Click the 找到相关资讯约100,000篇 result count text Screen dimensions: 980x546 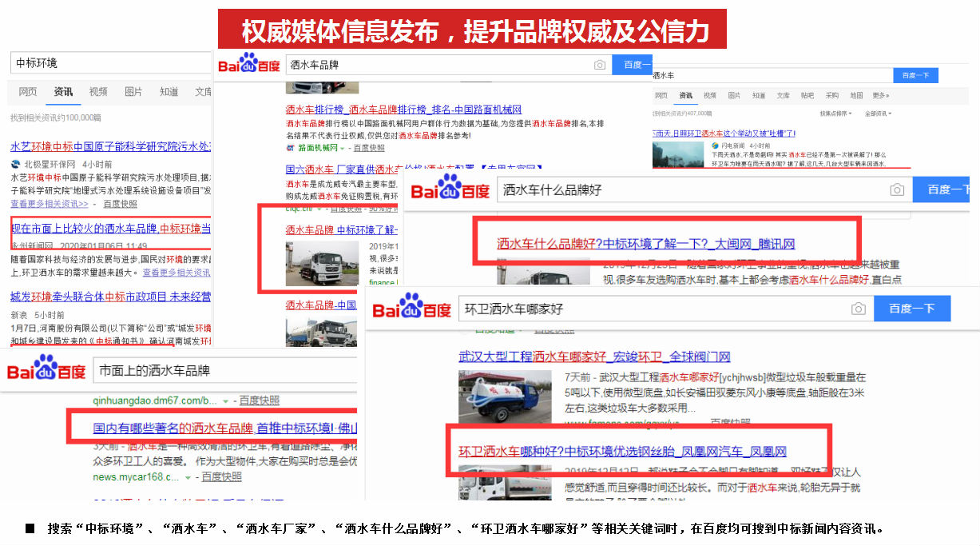coord(56,118)
